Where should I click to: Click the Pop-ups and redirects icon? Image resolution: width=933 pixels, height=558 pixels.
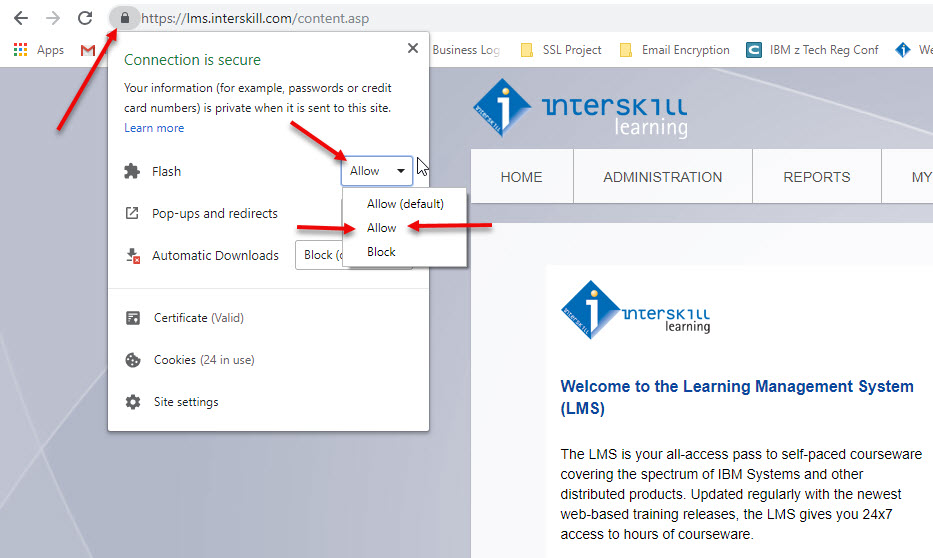coord(132,213)
